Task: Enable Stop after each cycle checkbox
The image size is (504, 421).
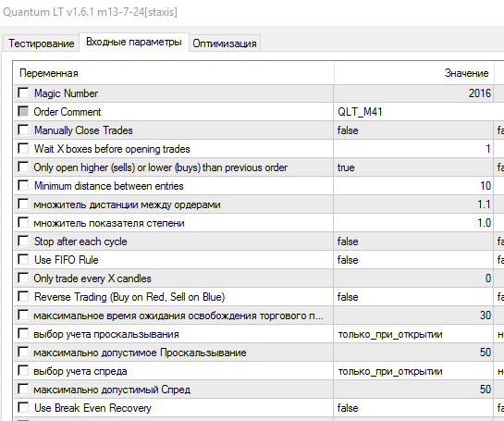Action: pos(23,241)
